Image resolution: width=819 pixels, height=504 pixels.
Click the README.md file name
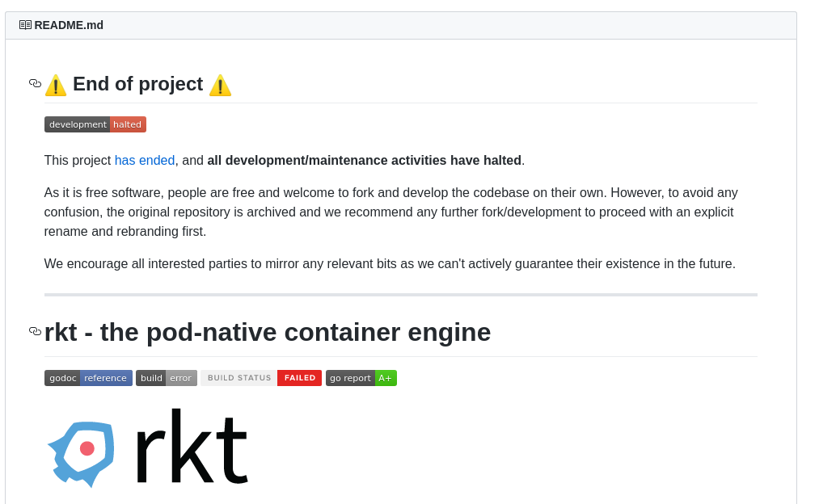coord(69,25)
